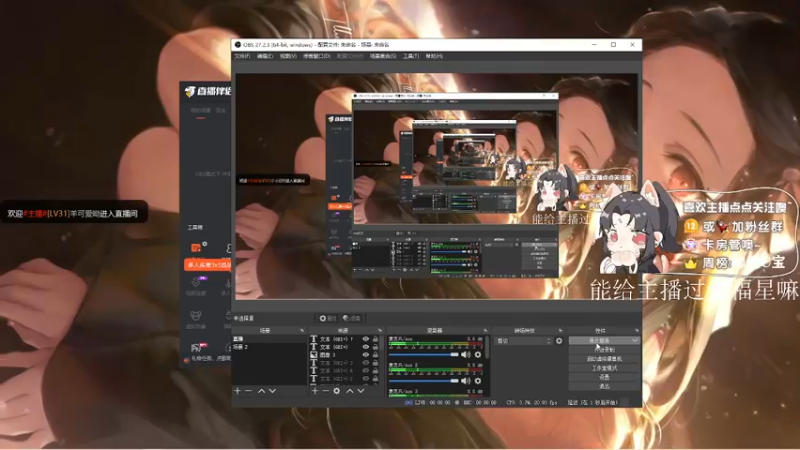Pop out the 混音器 dock using its header icon
Screen dimensions: 800x450
485,331
